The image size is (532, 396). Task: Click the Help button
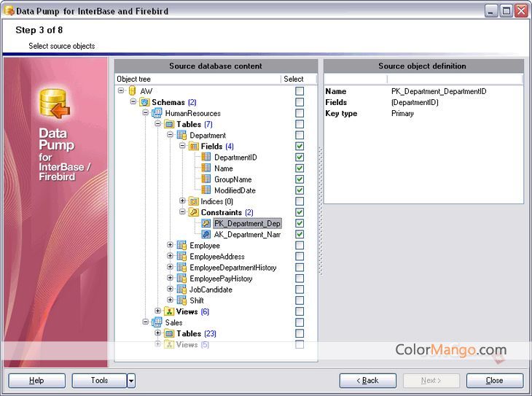tap(36, 381)
